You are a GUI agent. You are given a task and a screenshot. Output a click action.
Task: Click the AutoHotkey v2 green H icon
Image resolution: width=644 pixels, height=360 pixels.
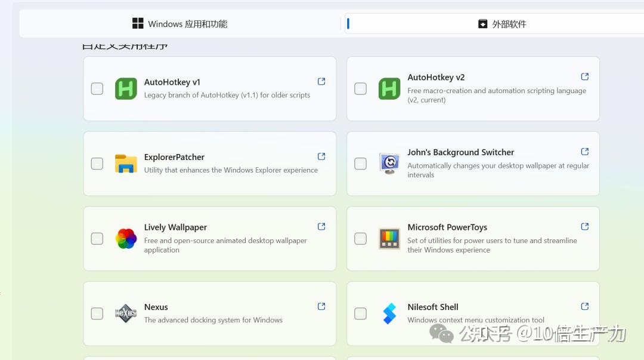pos(389,88)
